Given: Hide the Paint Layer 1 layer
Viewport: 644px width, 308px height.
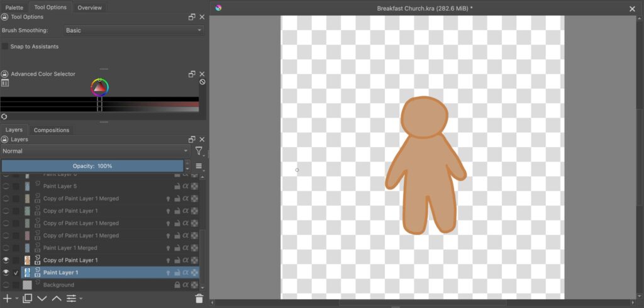Looking at the screenshot, I should coord(6,273).
